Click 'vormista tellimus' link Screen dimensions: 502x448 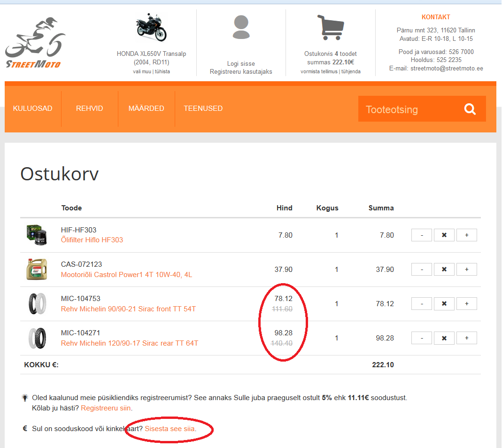[x=319, y=72]
